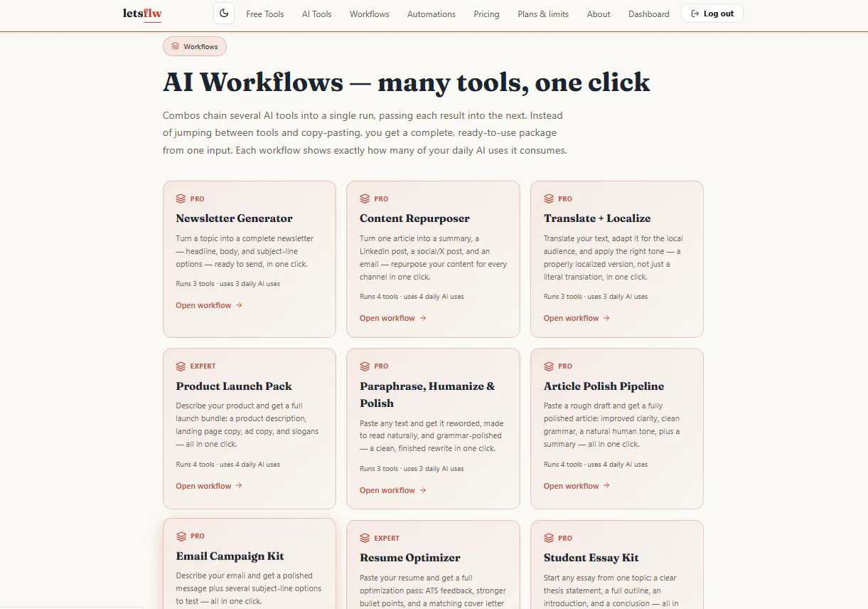Open the Pricing page
Image resolution: width=868 pixels, height=609 pixels.
coord(487,14)
